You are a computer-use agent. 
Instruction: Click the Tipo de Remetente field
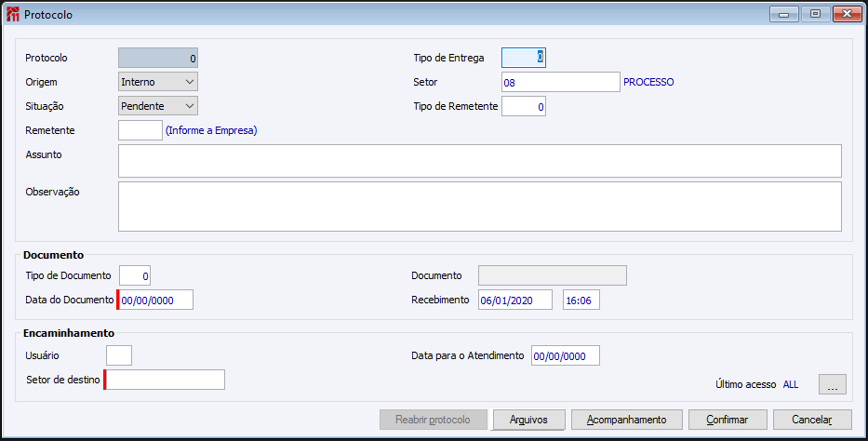[524, 106]
